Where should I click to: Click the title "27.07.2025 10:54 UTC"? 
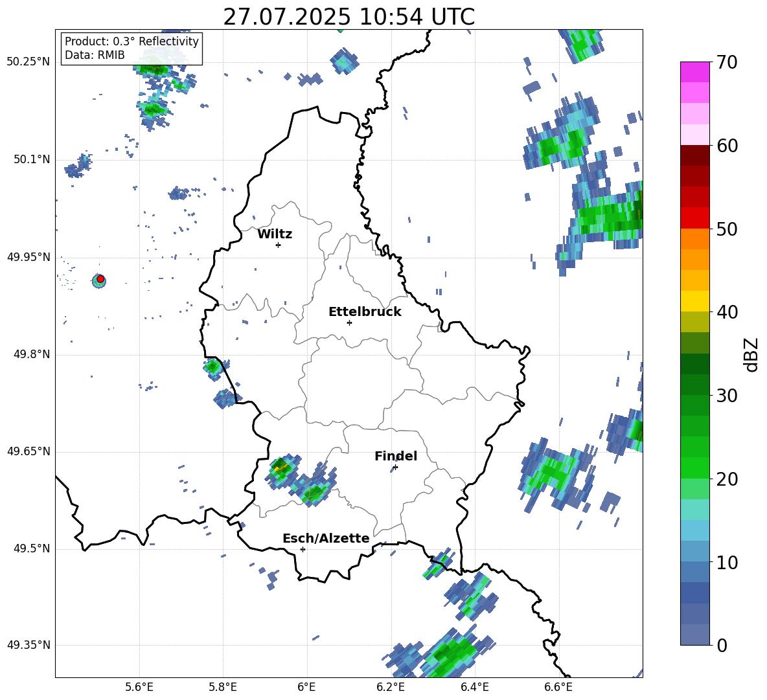click(x=349, y=17)
